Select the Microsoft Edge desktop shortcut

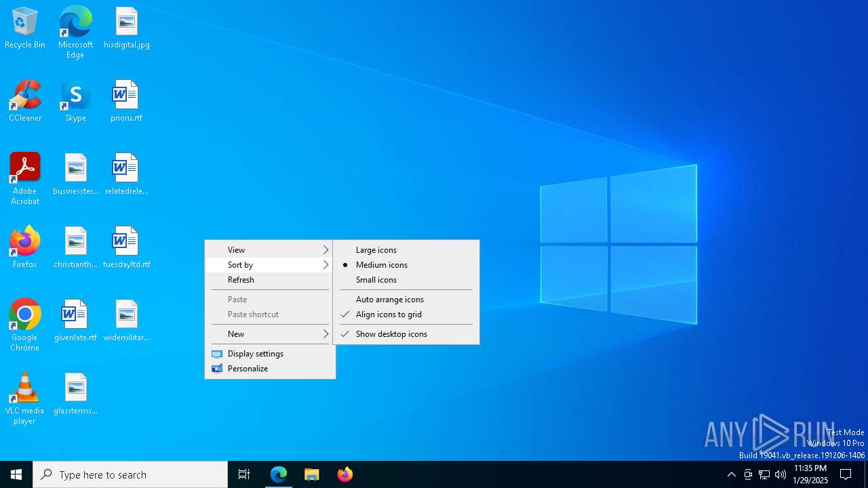[x=75, y=33]
